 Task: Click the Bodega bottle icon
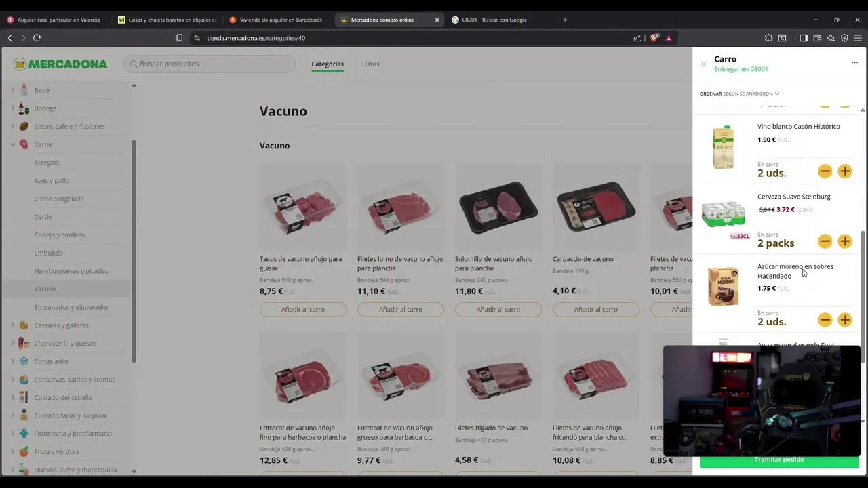coord(24,108)
